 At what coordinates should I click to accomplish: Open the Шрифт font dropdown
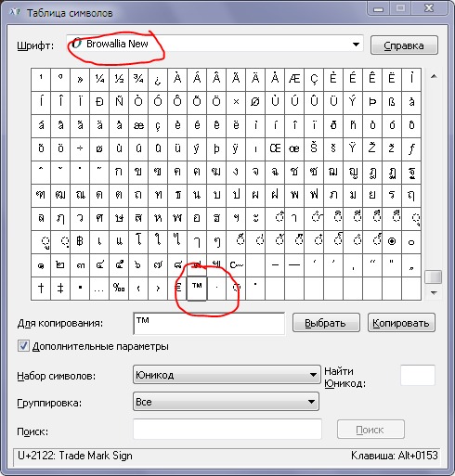point(215,45)
